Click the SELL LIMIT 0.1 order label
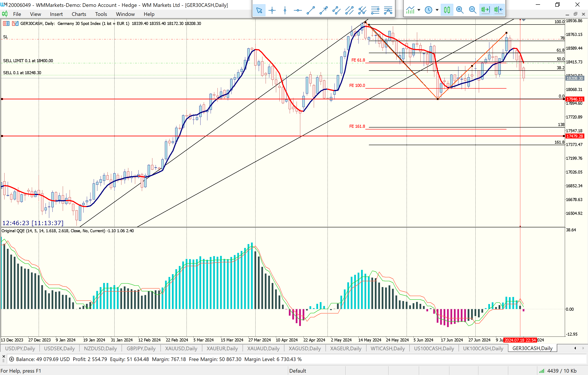Screen dimensions: 588x375 pyautogui.click(x=28, y=61)
